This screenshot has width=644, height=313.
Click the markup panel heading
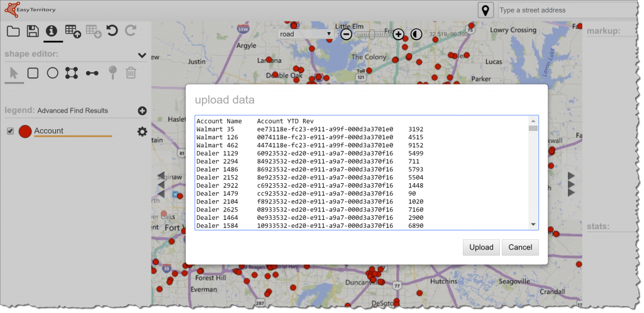[603, 31]
